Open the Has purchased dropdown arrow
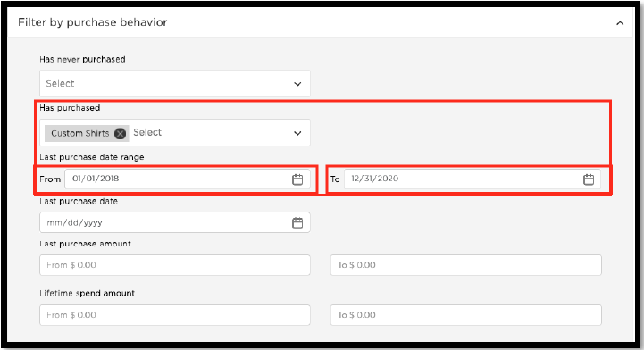 pos(297,133)
